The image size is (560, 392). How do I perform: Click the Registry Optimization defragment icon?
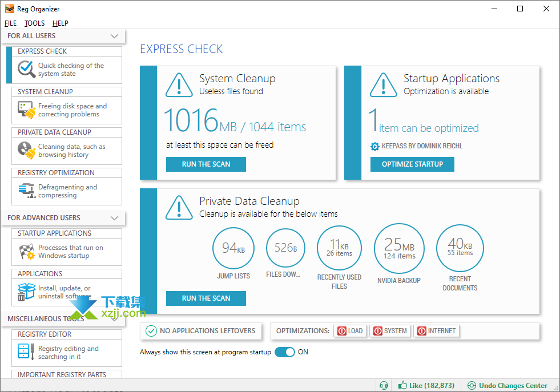[x=26, y=190]
